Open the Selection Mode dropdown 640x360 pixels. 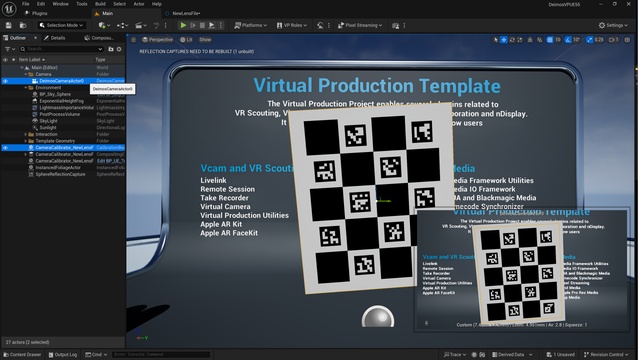[61, 25]
